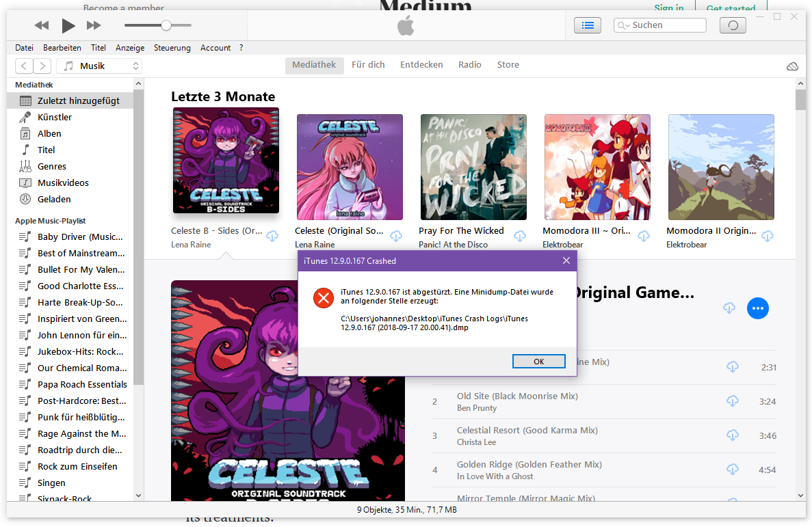Close the iTunes Crashed dialog
Screen dimensions: 812x527
(566, 260)
